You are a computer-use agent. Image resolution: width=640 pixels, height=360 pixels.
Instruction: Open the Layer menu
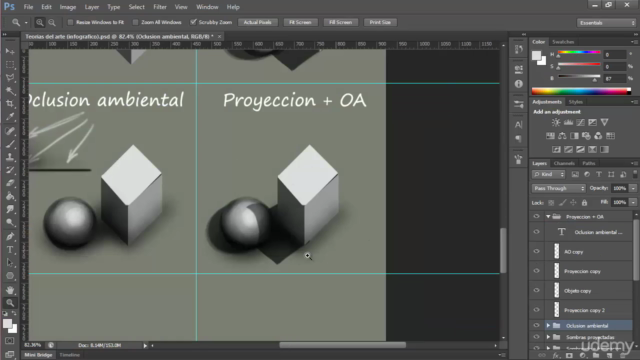pos(92,7)
